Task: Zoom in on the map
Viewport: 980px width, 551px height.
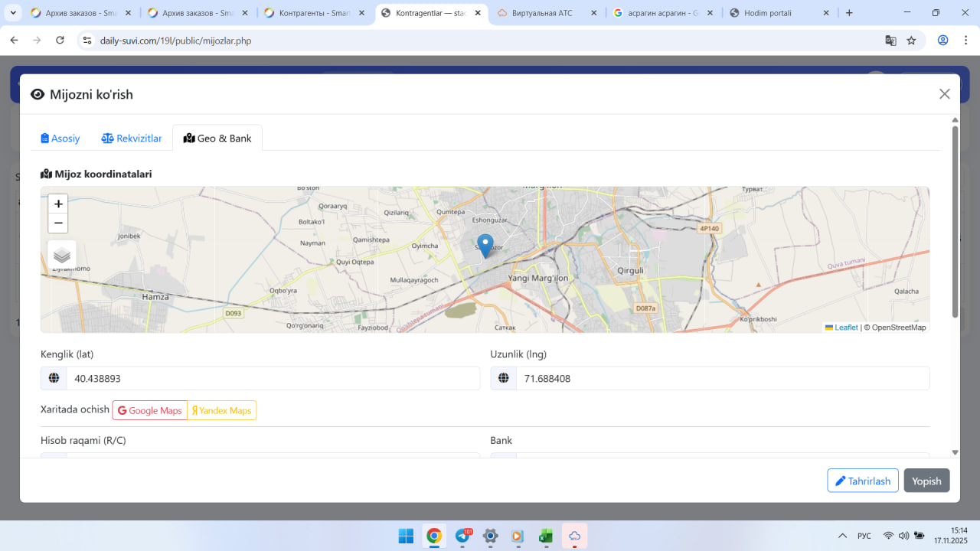Action: coord(58,204)
